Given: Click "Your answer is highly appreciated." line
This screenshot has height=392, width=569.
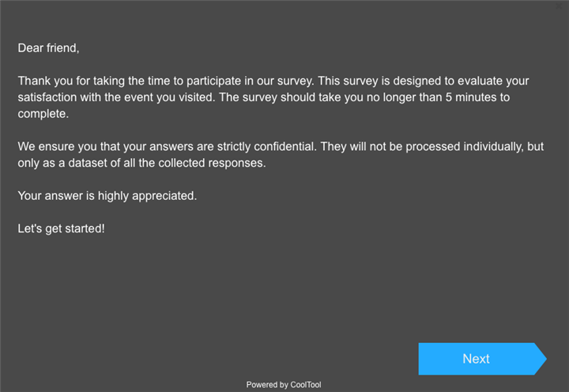Looking at the screenshot, I should (x=107, y=195).
